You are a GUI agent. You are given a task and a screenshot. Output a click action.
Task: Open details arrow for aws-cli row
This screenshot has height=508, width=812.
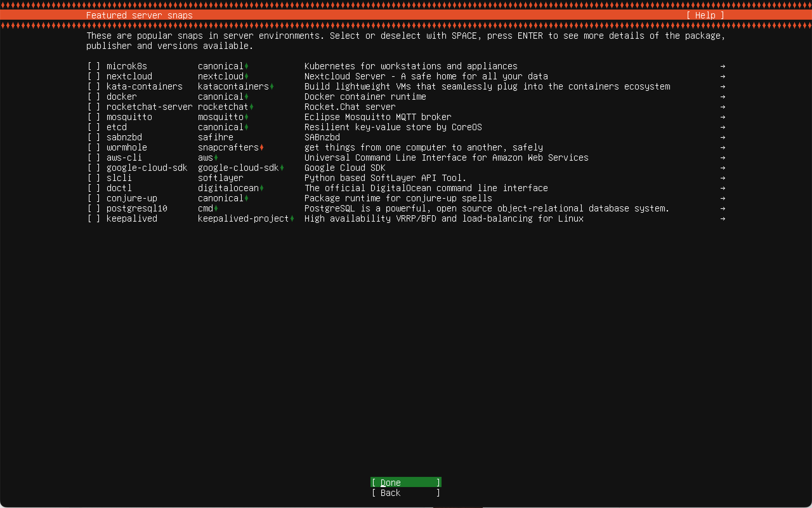(x=723, y=157)
